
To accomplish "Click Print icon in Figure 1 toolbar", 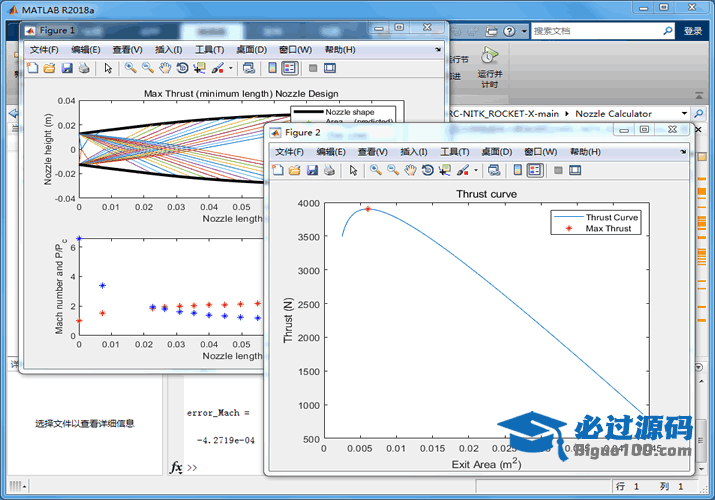I will [x=84, y=68].
